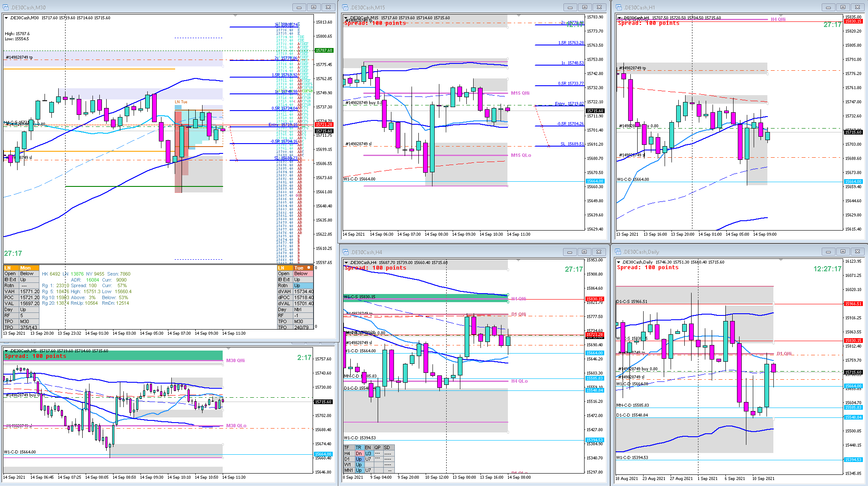Close the .DE30Cash,Daily chart window
The image size is (868, 486).
(x=857, y=252)
